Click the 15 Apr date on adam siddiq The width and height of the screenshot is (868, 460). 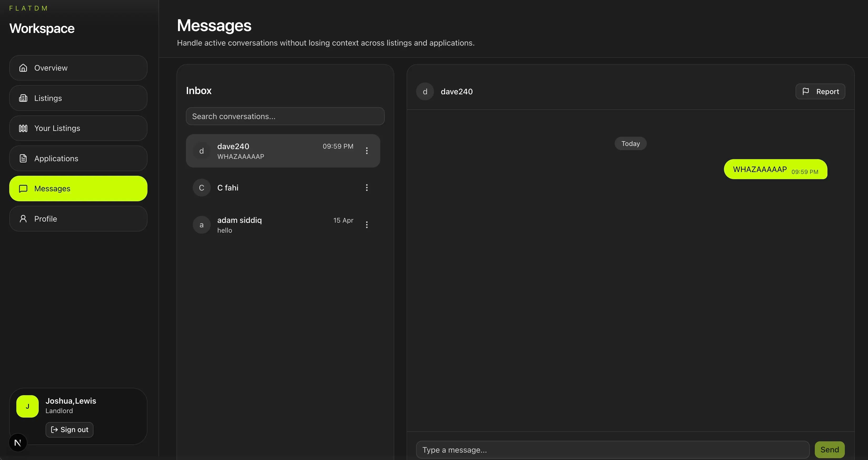point(343,221)
